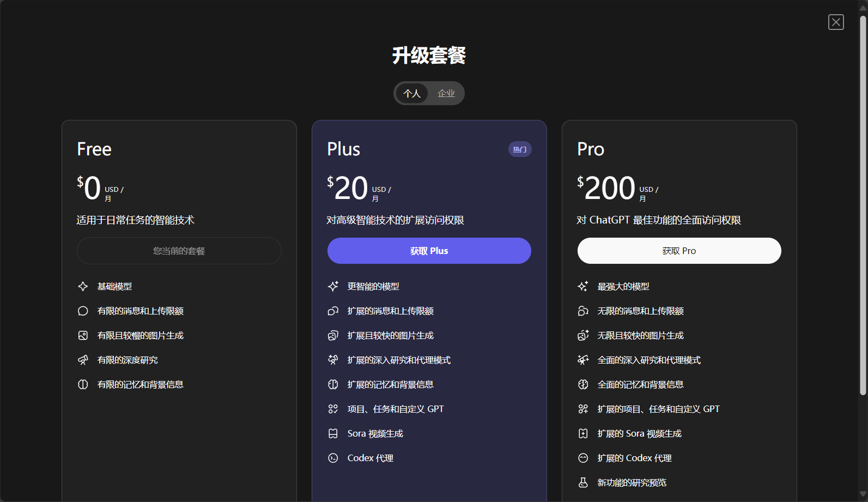Click the Pro plan title
This screenshot has width=868, height=502.
[x=591, y=149]
